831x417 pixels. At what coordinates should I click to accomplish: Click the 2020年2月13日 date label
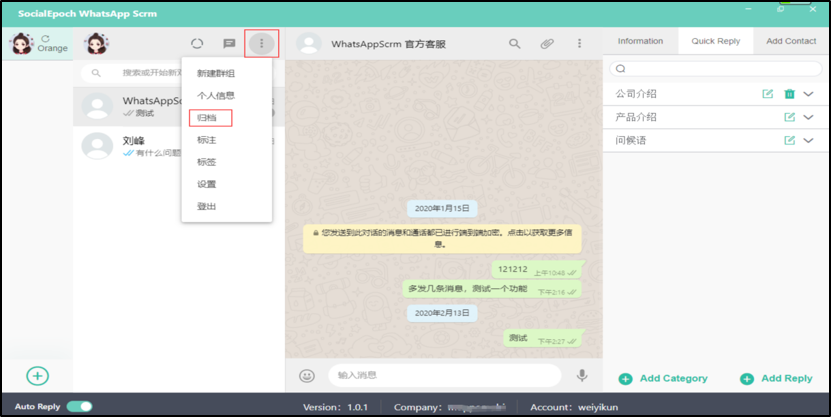[x=442, y=313]
